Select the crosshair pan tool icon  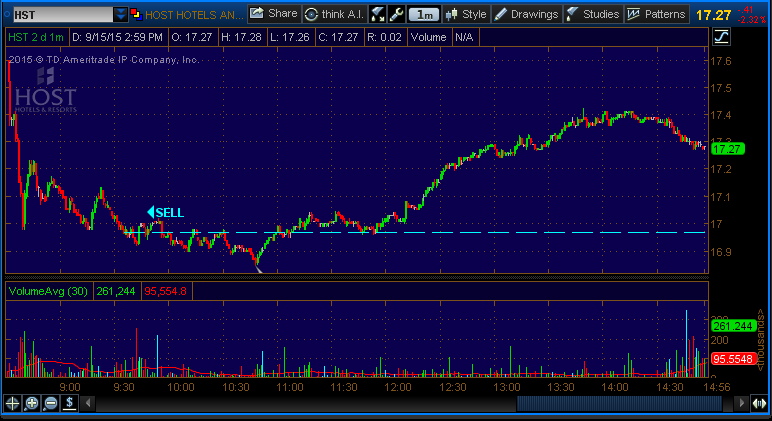pyautogui.click(x=12, y=404)
